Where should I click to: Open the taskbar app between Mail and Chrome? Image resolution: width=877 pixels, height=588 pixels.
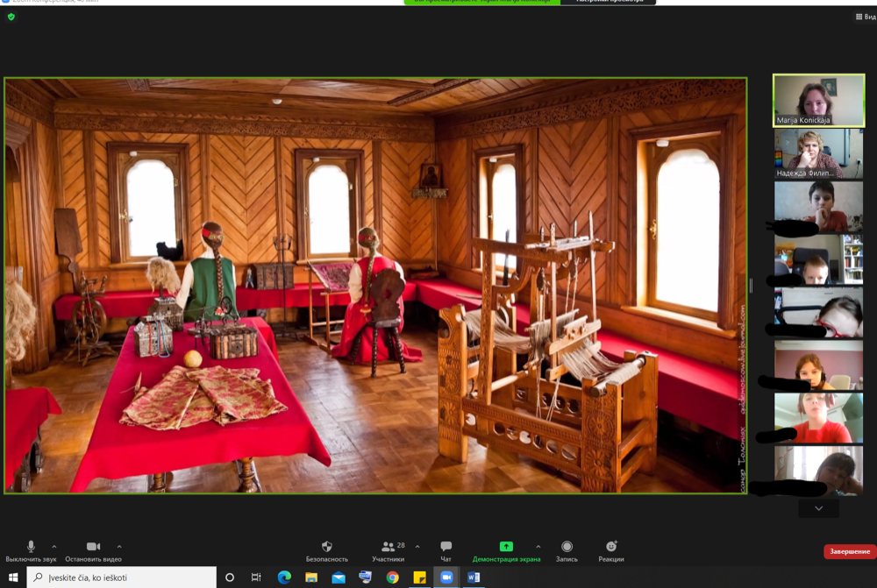pyautogui.click(x=365, y=577)
